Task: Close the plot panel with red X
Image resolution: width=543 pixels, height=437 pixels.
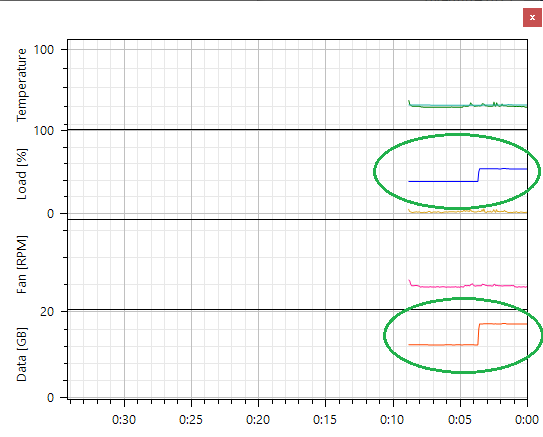Action: coord(532,17)
